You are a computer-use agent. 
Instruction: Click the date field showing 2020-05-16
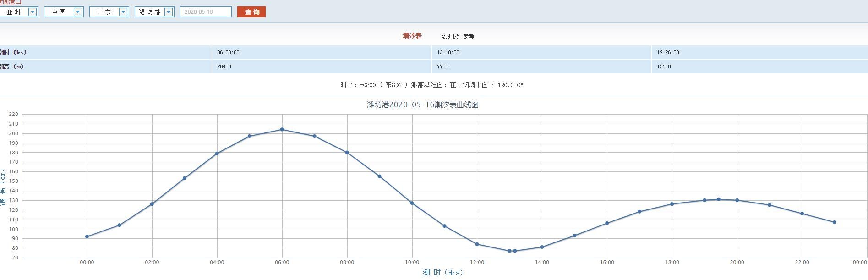[206, 12]
